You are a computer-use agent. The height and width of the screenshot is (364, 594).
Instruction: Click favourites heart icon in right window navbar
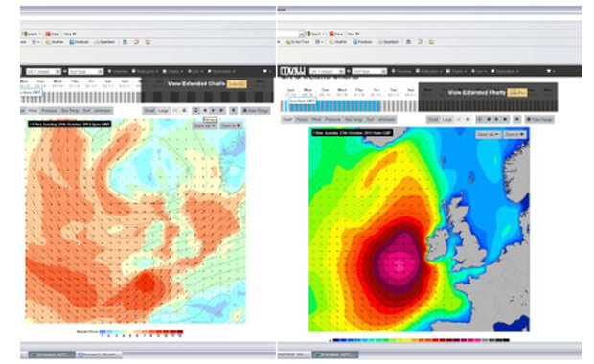coord(549,71)
